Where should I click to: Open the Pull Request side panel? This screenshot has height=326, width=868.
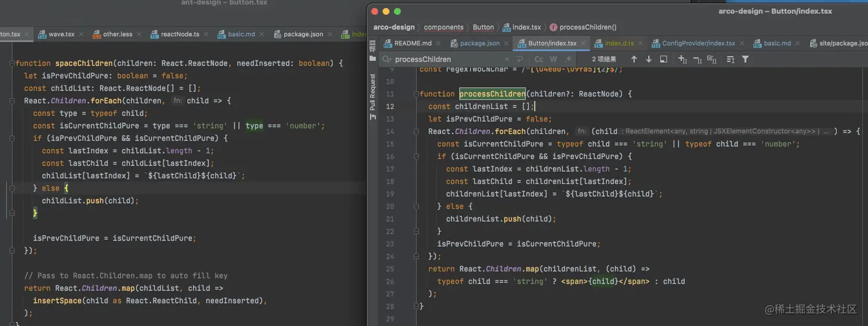pyautogui.click(x=373, y=92)
